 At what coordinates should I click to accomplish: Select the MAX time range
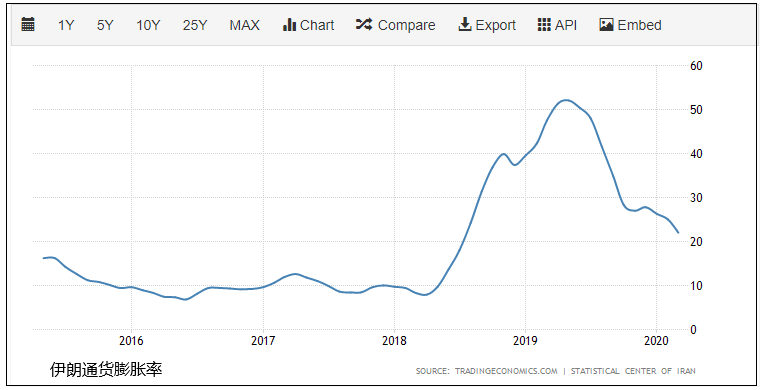pos(244,25)
